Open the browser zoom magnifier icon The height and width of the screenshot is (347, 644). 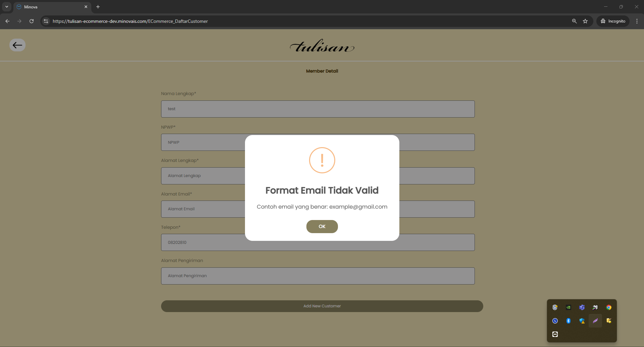tap(575, 21)
